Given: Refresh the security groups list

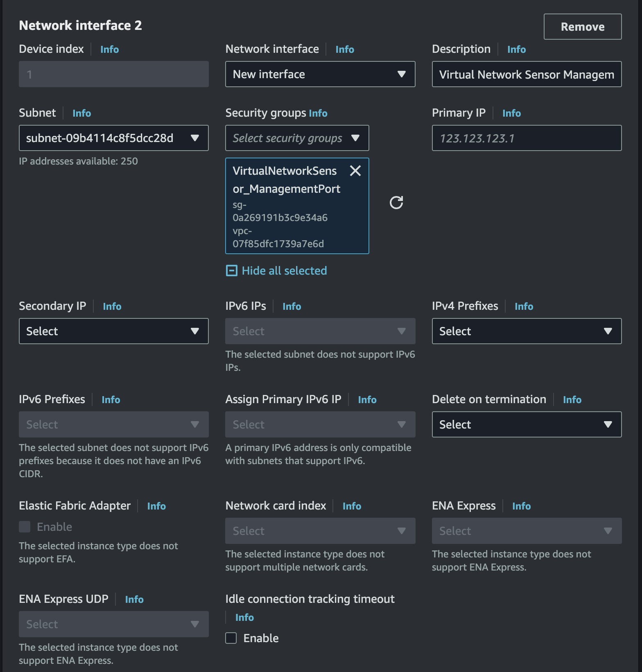Looking at the screenshot, I should click(x=396, y=203).
